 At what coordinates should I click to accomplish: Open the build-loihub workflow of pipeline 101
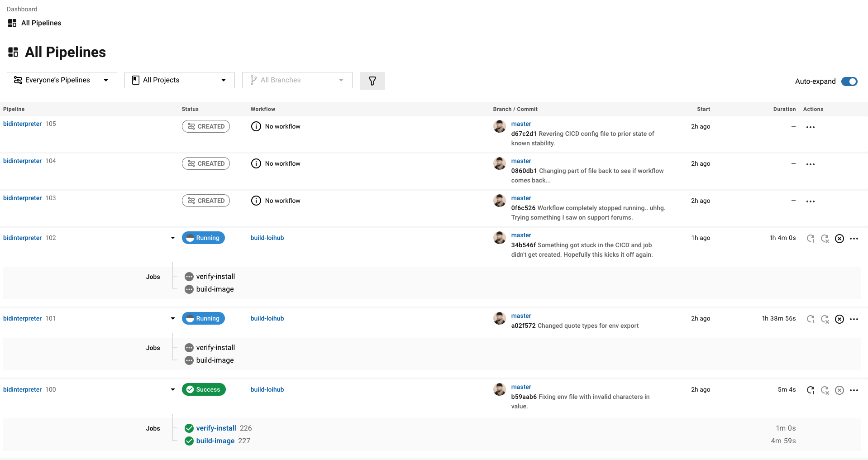pos(267,318)
